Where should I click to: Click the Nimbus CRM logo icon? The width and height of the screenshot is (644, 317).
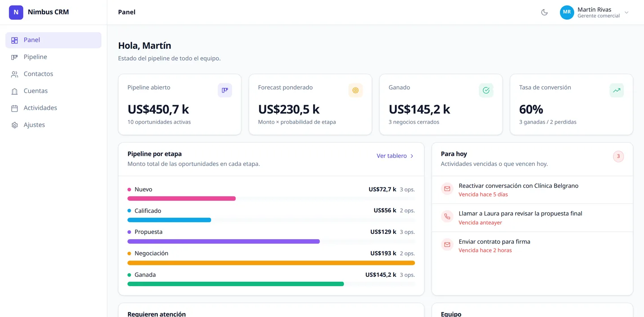[16, 12]
